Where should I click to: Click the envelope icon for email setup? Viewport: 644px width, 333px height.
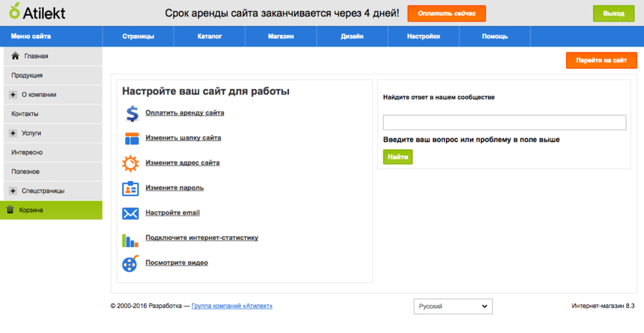pos(131,213)
